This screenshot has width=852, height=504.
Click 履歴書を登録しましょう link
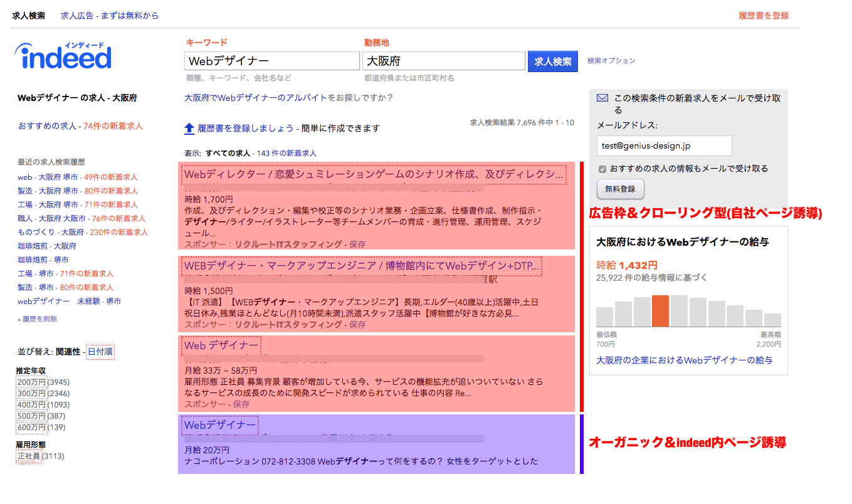coord(246,129)
